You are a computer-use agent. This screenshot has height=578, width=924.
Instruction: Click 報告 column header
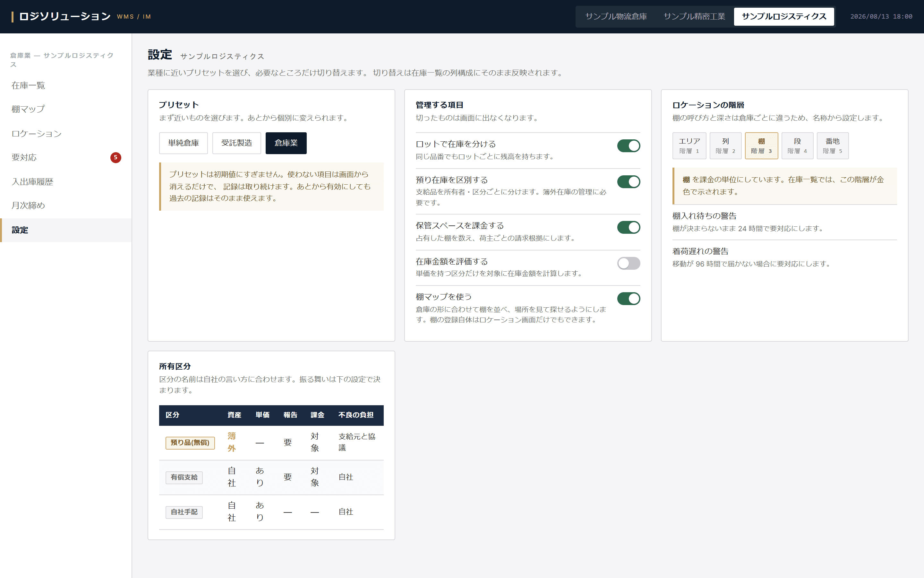click(290, 415)
